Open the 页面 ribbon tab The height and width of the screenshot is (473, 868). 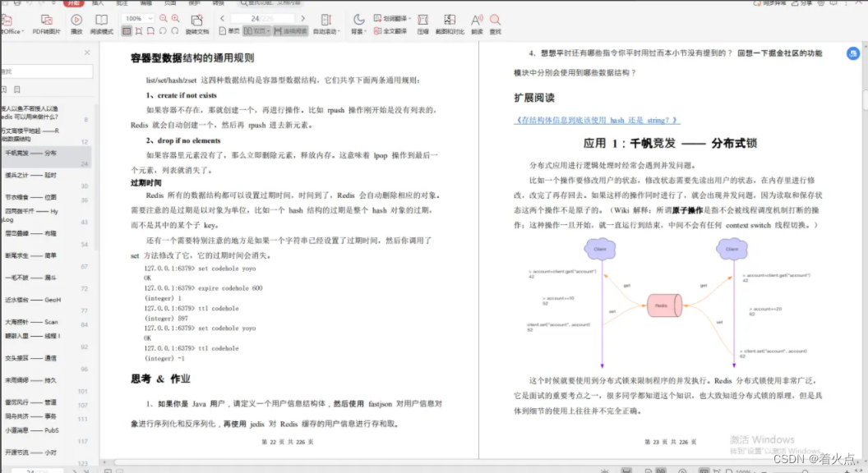(x=170, y=3)
